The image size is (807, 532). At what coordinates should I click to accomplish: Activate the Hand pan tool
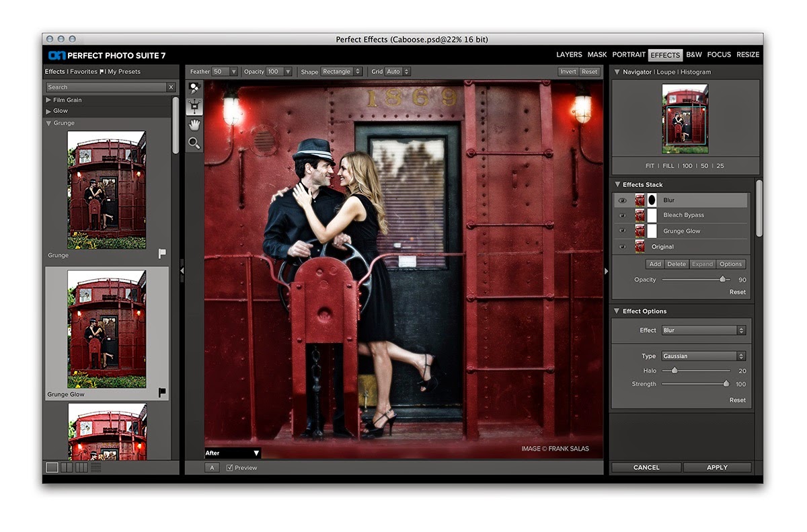(x=194, y=124)
